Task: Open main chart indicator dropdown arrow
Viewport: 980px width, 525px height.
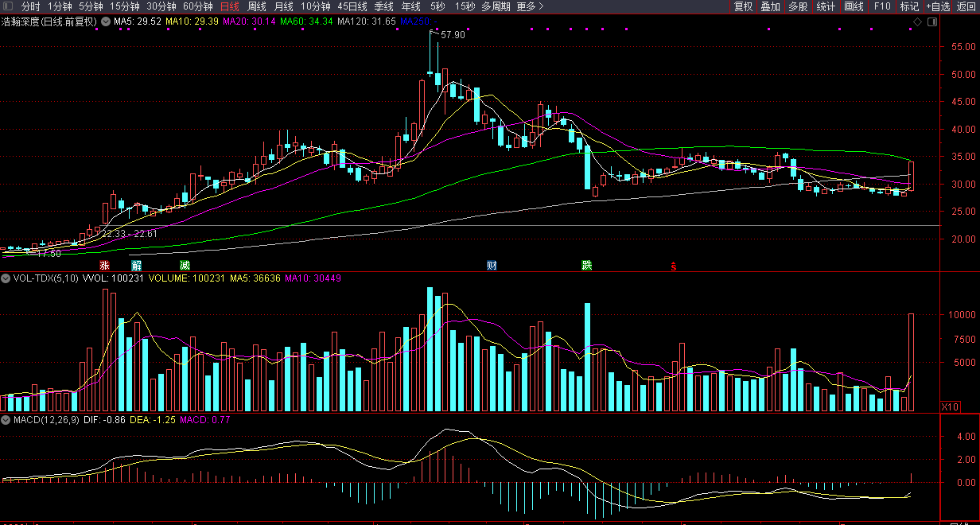Action: coord(107,21)
